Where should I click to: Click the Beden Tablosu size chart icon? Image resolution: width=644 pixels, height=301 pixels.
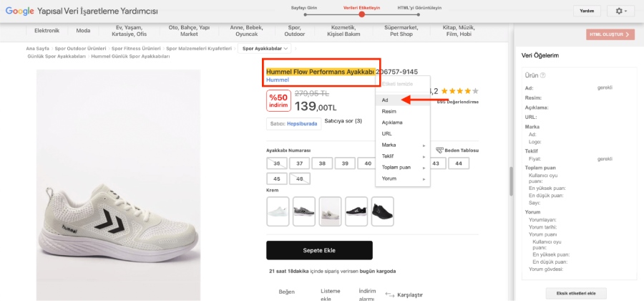[439, 150]
